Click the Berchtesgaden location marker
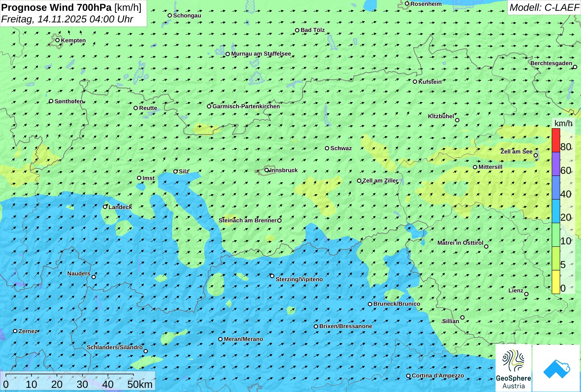Image resolution: width=581 pixels, height=392 pixels. tap(575, 67)
